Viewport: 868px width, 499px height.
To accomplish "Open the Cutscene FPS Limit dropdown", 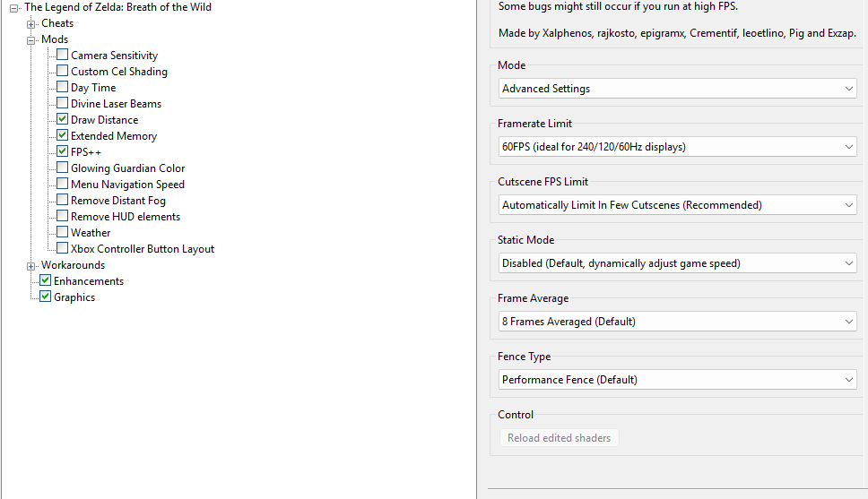I will click(678, 204).
